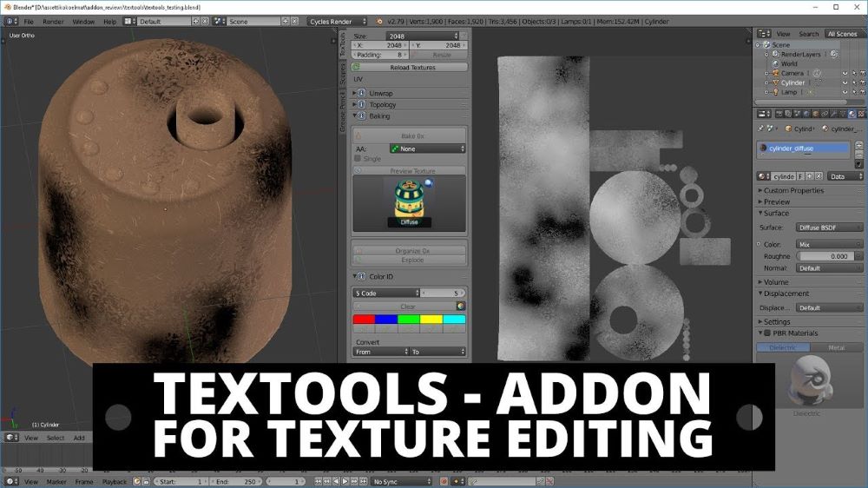Open outliner editor type selector

click(764, 34)
